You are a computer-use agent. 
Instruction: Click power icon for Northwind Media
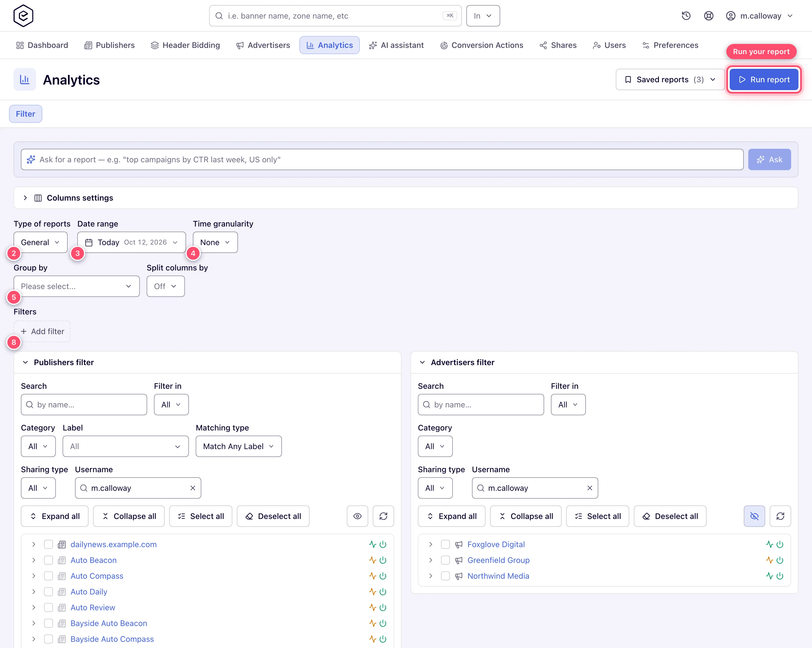pos(780,576)
